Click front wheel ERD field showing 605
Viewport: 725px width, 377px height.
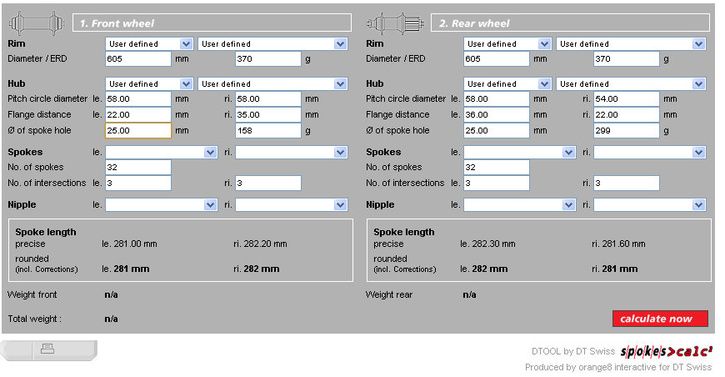click(x=138, y=59)
